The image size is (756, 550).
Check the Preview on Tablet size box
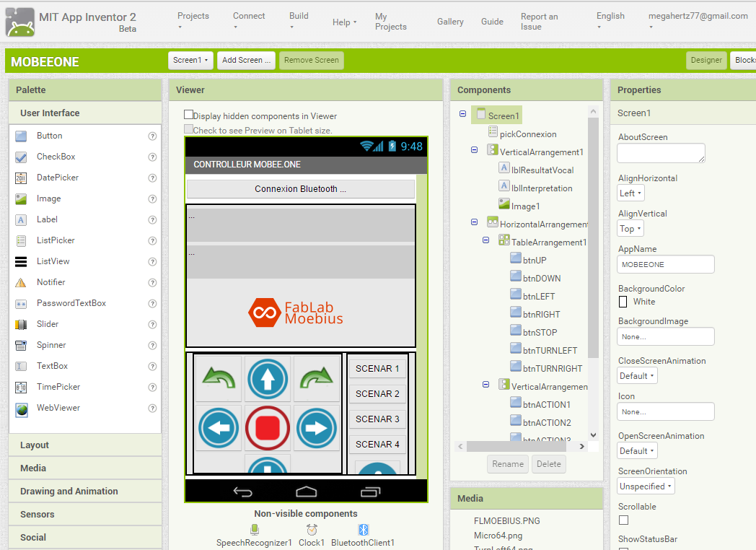coord(189,130)
